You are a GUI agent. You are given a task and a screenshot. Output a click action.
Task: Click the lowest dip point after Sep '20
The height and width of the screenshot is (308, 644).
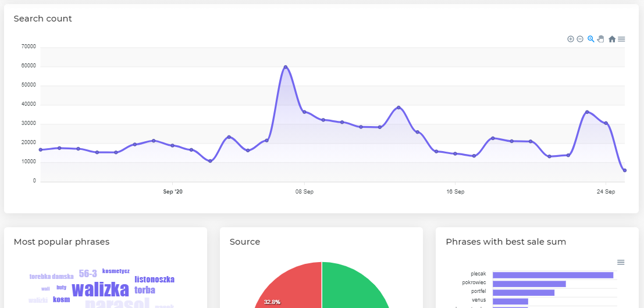(x=210, y=161)
